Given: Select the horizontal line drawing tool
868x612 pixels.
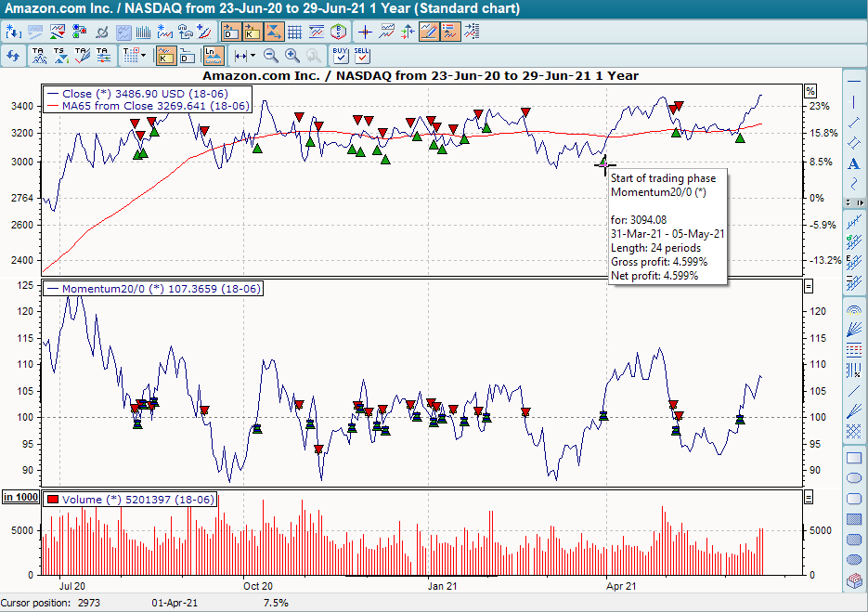Looking at the screenshot, I should pyautogui.click(x=853, y=81).
